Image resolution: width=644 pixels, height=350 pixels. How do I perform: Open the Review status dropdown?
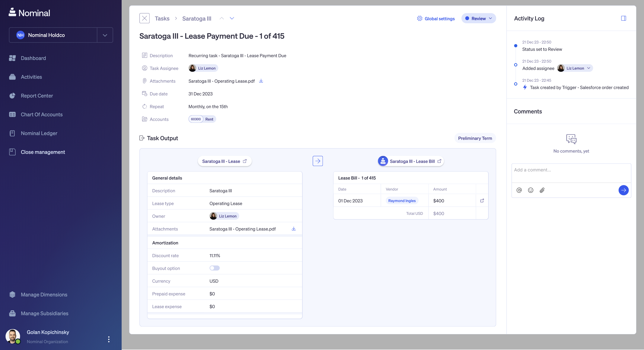pyautogui.click(x=478, y=19)
